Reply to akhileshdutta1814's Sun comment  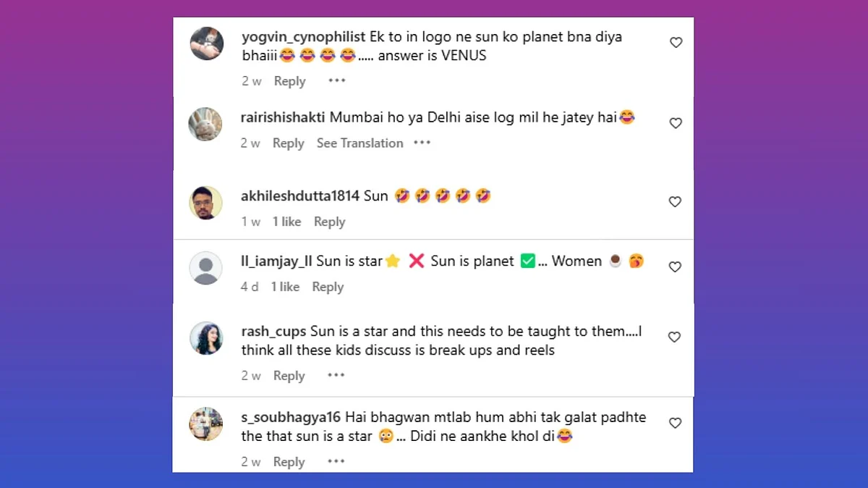tap(329, 222)
